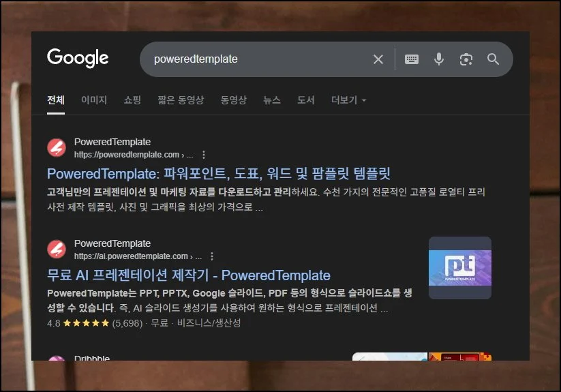This screenshot has width=561, height=392.
Task: Select the 전체 tab
Action: [x=56, y=100]
